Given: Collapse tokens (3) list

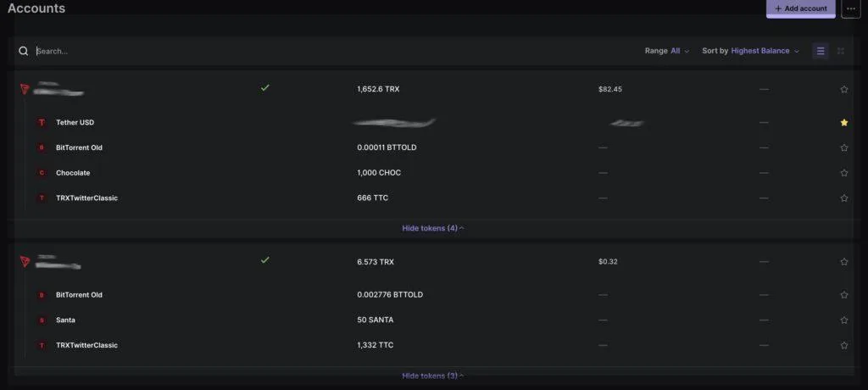Looking at the screenshot, I should click(x=433, y=376).
